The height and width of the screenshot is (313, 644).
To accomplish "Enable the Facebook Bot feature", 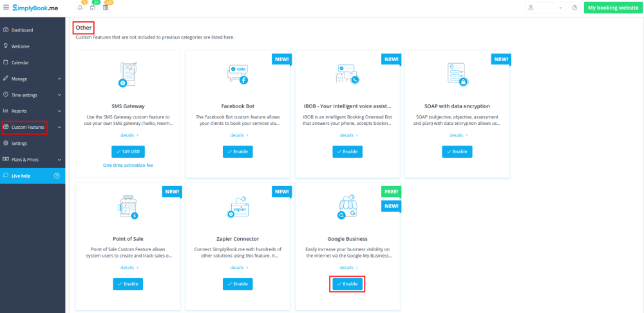I will tap(238, 151).
